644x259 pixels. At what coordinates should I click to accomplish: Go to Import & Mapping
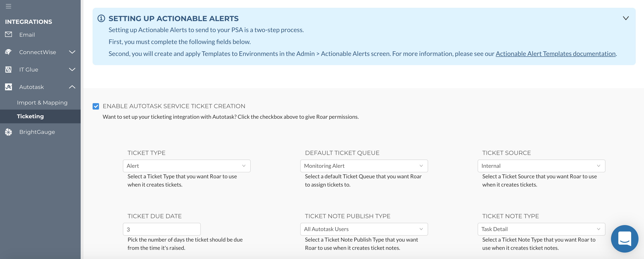[42, 102]
